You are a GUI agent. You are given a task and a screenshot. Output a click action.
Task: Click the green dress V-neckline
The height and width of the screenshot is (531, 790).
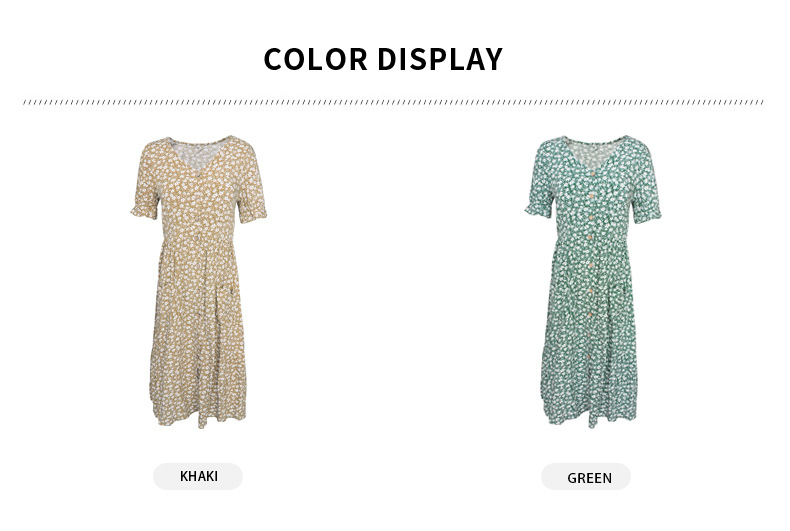point(595,154)
